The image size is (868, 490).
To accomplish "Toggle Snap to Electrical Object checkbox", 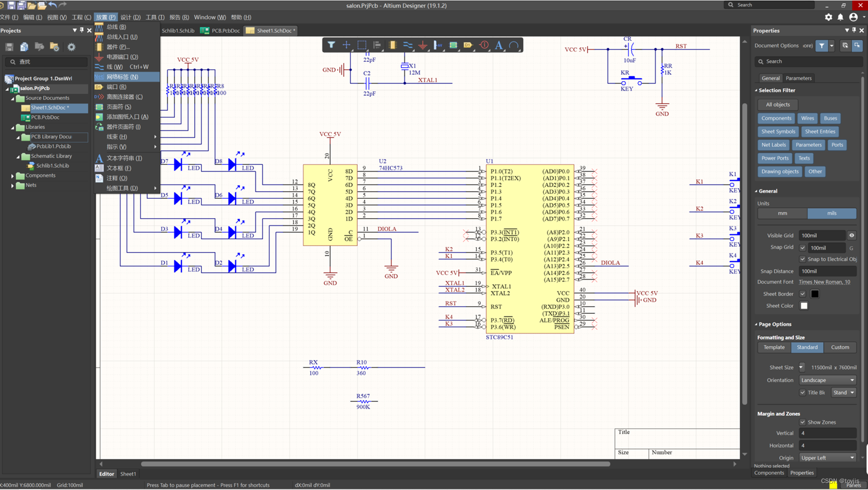I will click(802, 259).
